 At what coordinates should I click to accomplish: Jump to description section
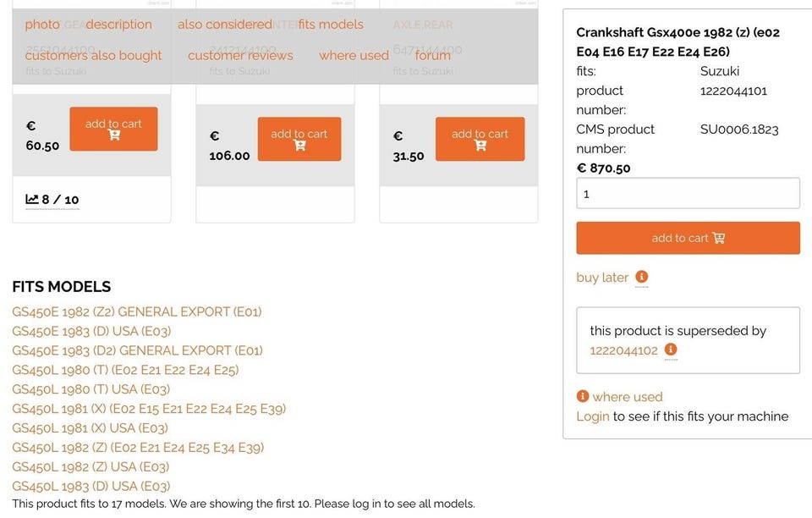119,25
